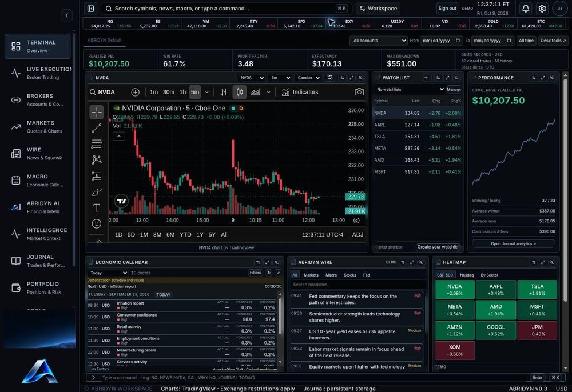Switch wire filter to Markets tab
The width and height of the screenshot is (572, 392).
click(x=311, y=275)
